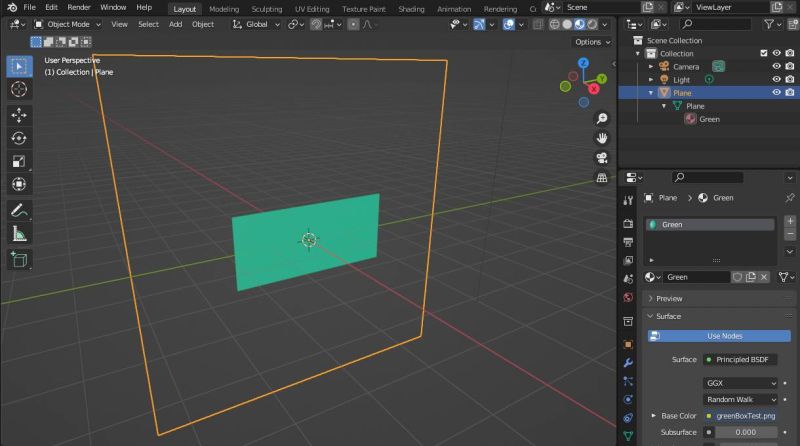Viewport: 800px width, 446px height.
Task: Activate the Rotate tool
Action: tap(19, 138)
